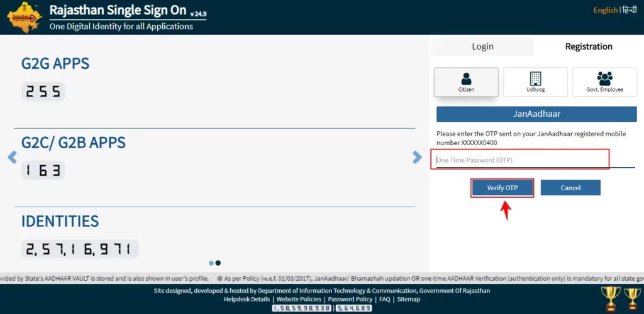The height and width of the screenshot is (314, 644).
Task: Click the scrolling AADHAAR policy notice
Action: [322, 278]
